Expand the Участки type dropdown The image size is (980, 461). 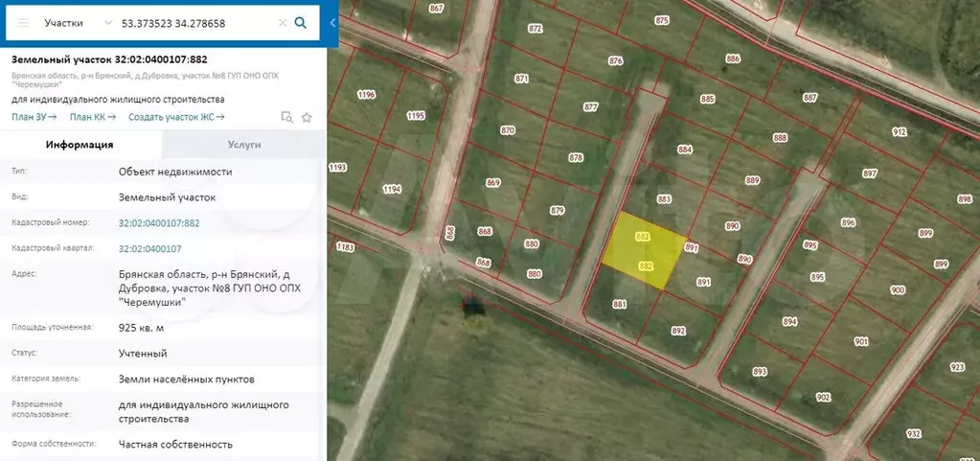(71, 23)
